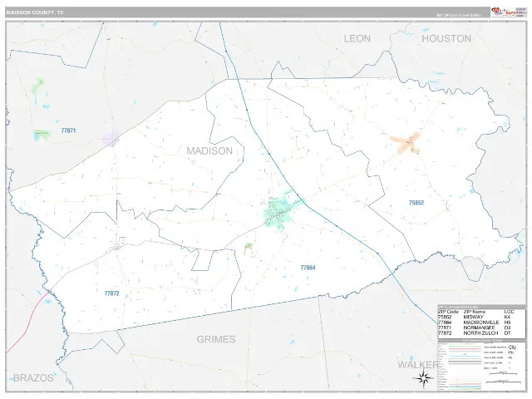The image size is (532, 399).
Task: Click the MADISON COUNTY, TX title text
Action: [x=35, y=12]
